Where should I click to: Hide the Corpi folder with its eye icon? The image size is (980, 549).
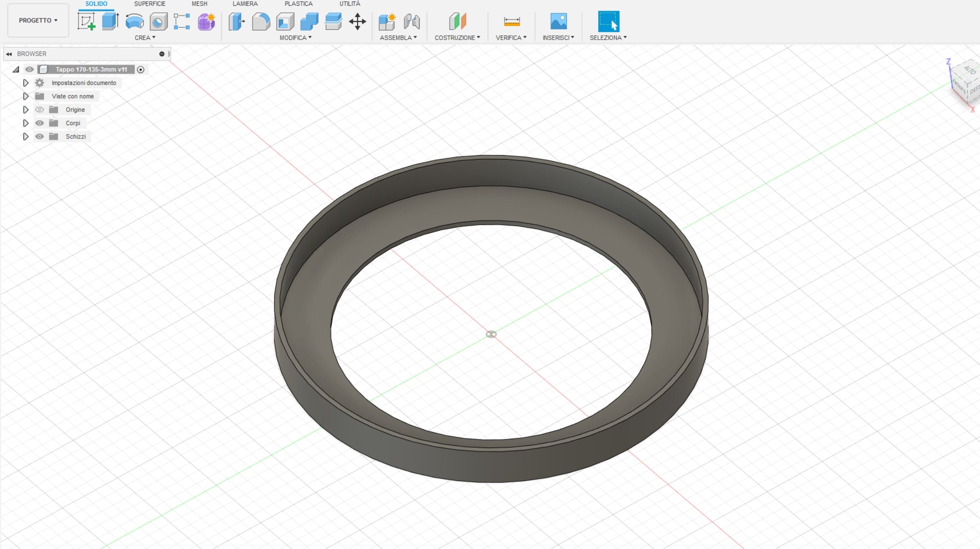40,123
